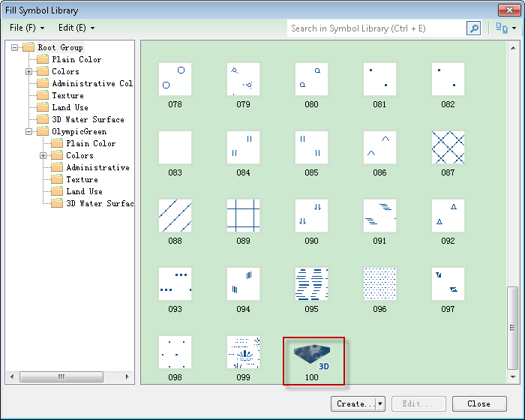Select crosshatch fill symbol 087

tap(448, 148)
